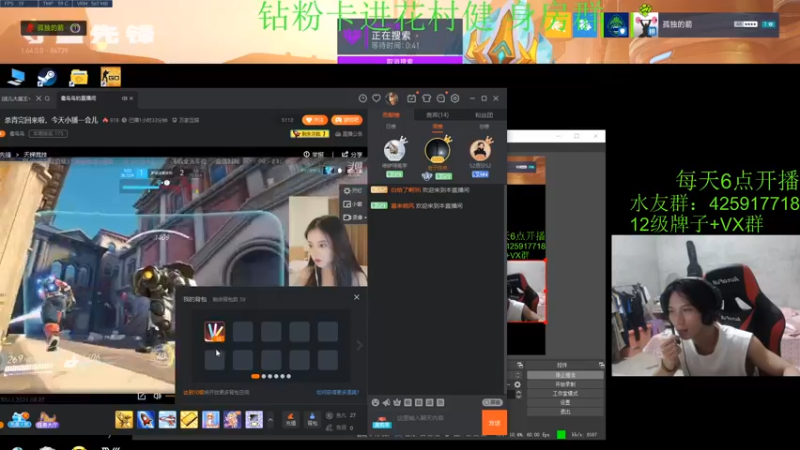800x450 pixels.
Task: Click the orange 关注 follow button
Action: (x=315, y=120)
